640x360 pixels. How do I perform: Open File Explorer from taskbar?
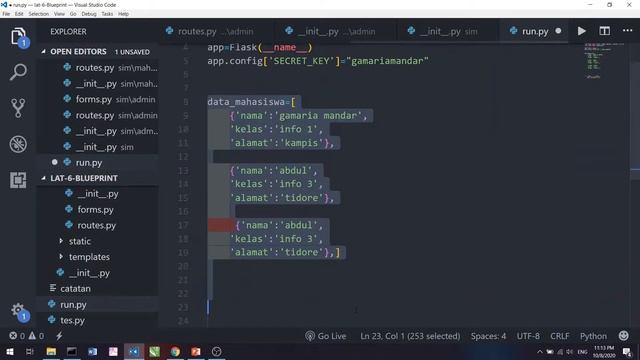(x=51, y=351)
